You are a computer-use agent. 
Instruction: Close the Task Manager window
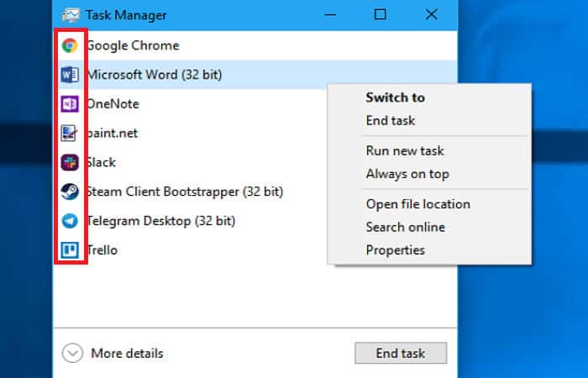tap(431, 14)
